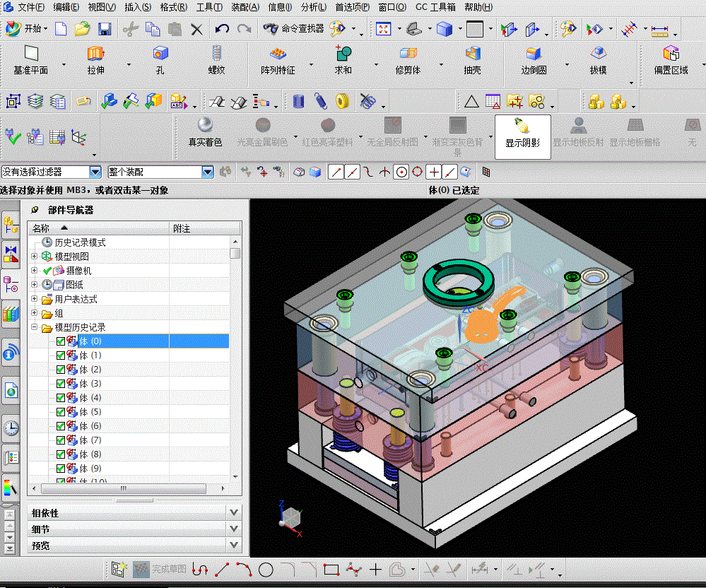Viewport: 706px width, 588px height.
Task: Expand the 模型视图 tree node
Action: pos(34,256)
